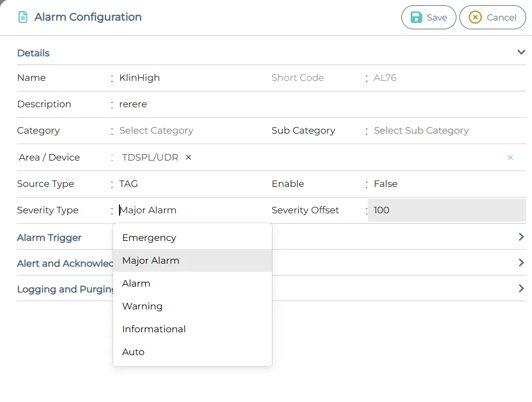Open the Category dropdown
The width and height of the screenshot is (532, 402).
(156, 131)
